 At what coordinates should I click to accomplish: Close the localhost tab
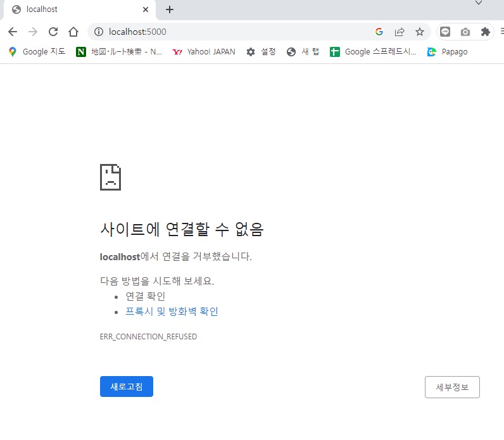[x=145, y=9]
